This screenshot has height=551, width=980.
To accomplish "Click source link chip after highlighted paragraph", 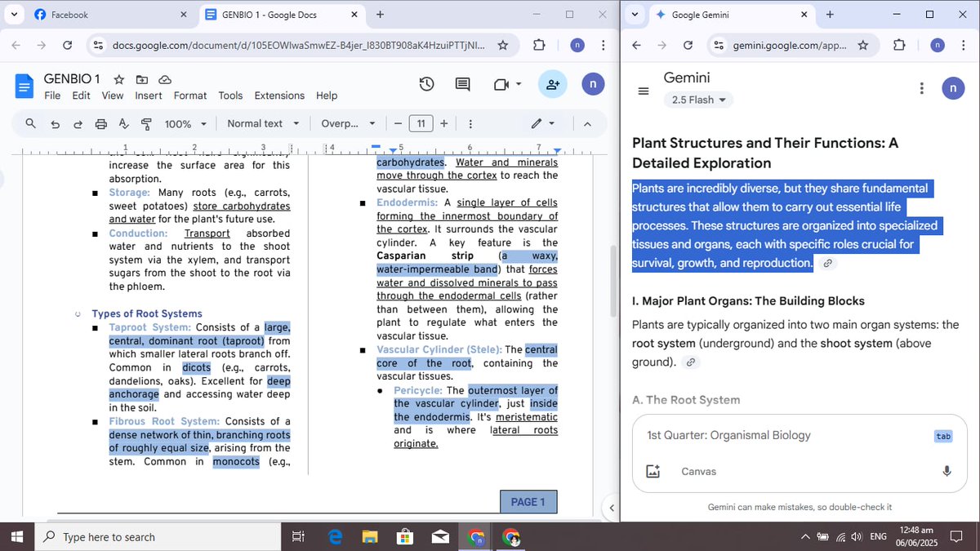I will point(827,263).
